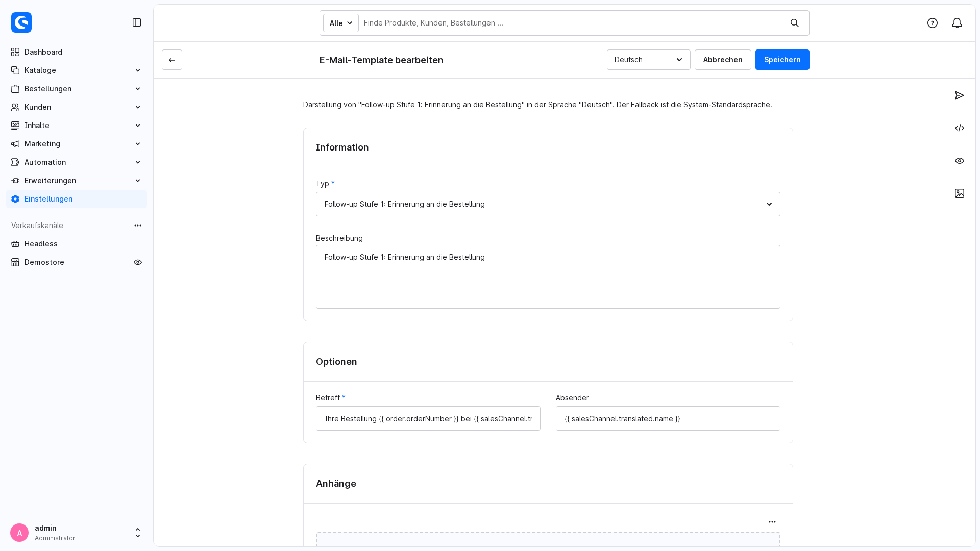
Task: Click the Betreff input field
Action: [x=428, y=418]
